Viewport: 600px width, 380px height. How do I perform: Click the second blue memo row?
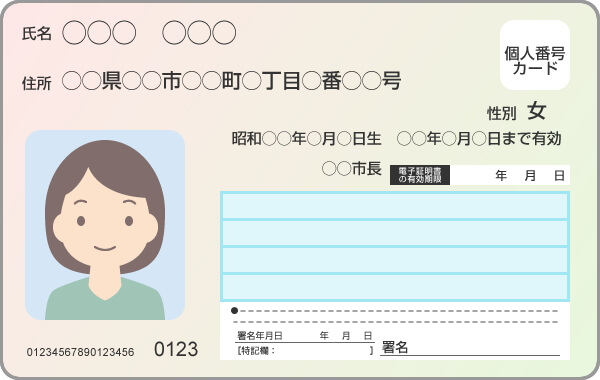pyautogui.click(x=395, y=233)
